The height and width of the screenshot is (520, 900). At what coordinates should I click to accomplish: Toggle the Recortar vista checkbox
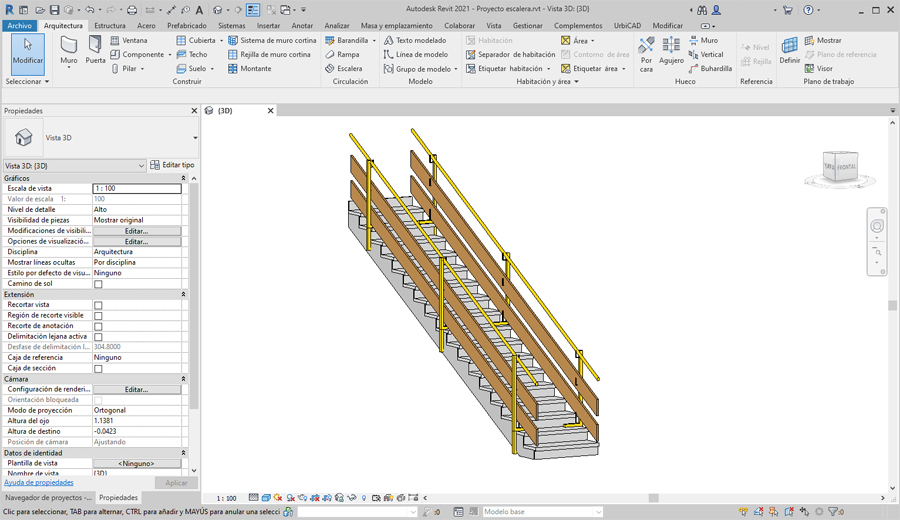pyautogui.click(x=98, y=305)
